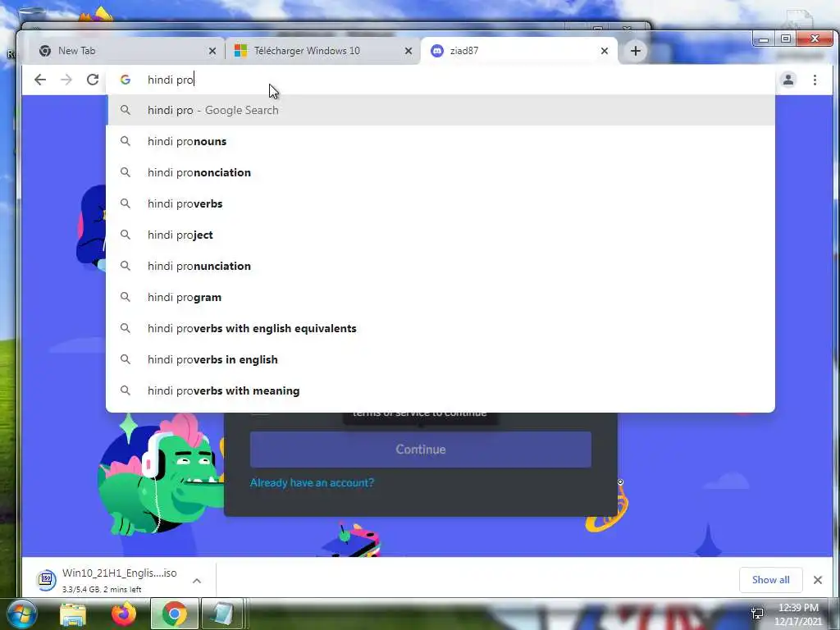Image resolution: width=840 pixels, height=630 pixels.
Task: Close the downloads bar
Action: click(818, 580)
